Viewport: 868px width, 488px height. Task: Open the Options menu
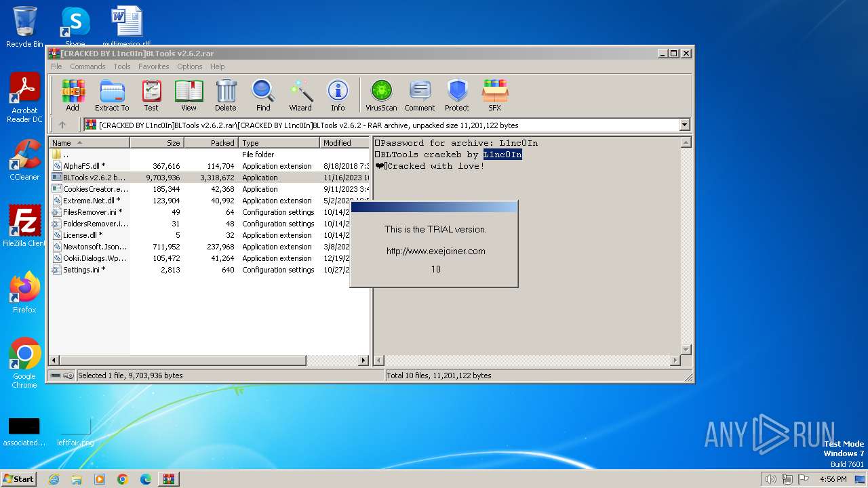click(x=190, y=66)
